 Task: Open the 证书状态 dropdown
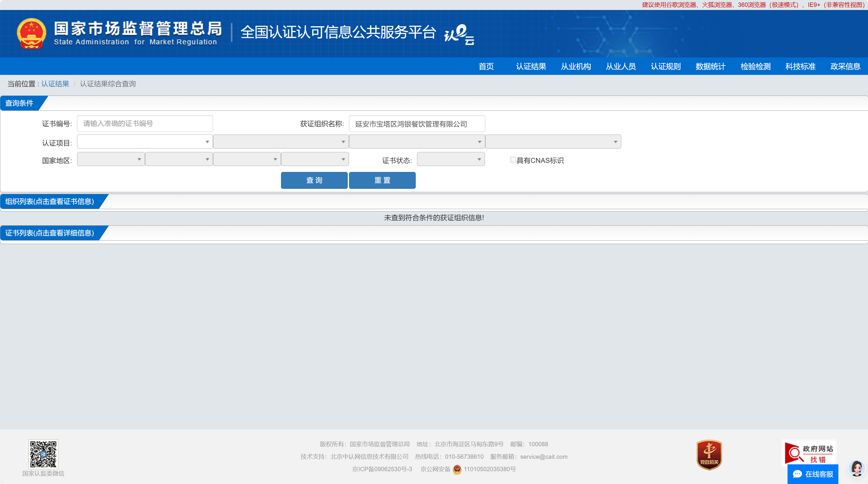451,159
